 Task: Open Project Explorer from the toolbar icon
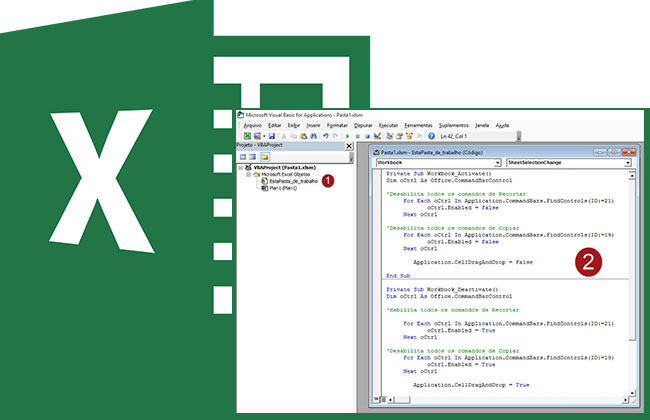click(x=389, y=136)
